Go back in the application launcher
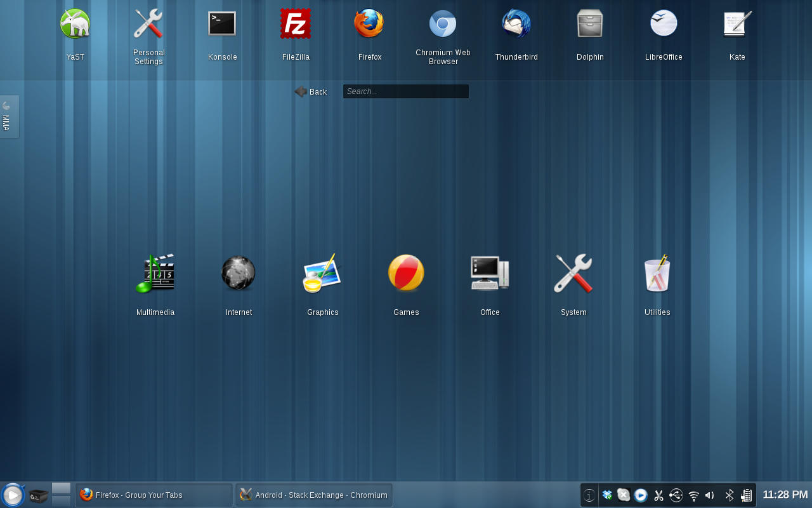The width and height of the screenshot is (812, 508). click(310, 91)
